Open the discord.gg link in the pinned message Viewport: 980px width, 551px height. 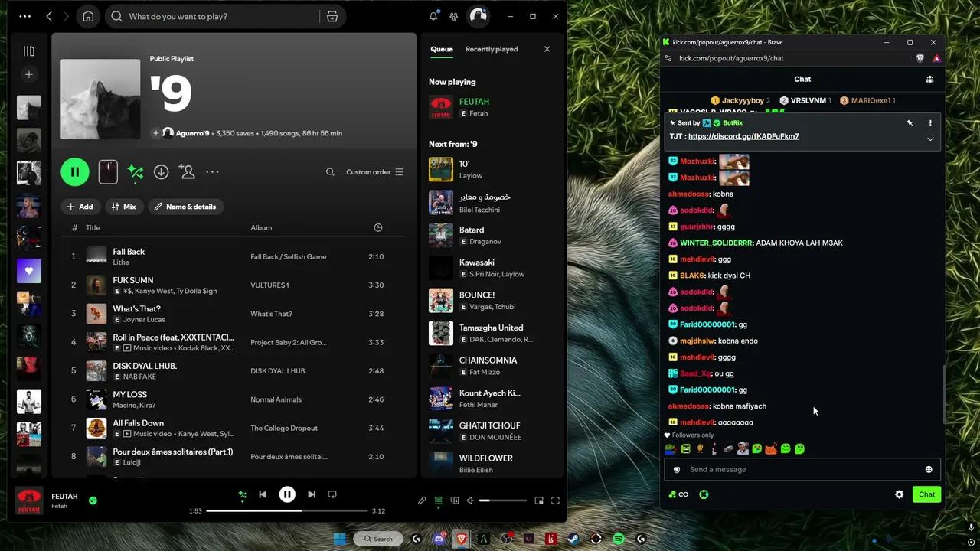(743, 136)
